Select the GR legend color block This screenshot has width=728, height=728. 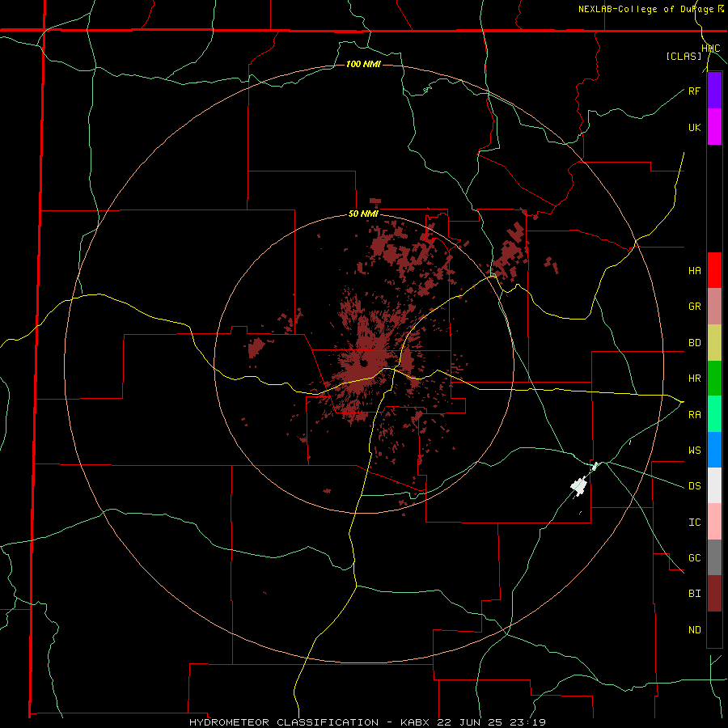pos(714,307)
